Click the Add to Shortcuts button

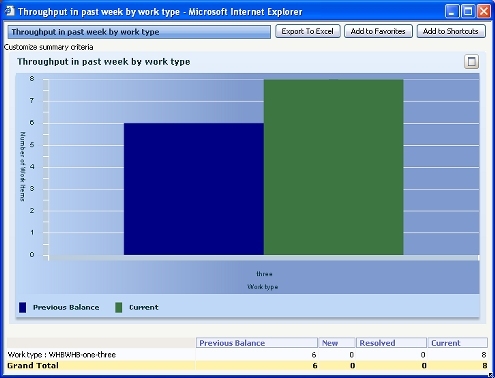[x=451, y=31]
